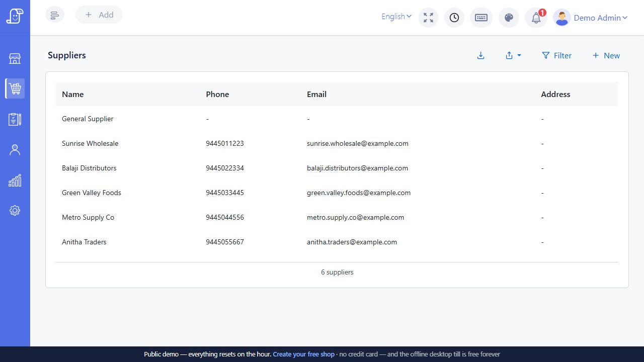Screen dimensions: 644x362
Task: Toggle the sidebar menu lines icon
Action: [x=55, y=15]
